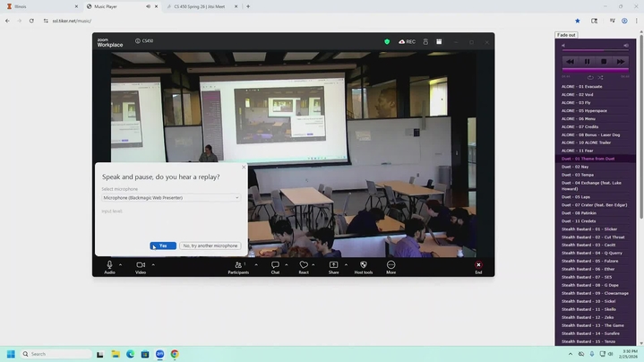Open the microphone selection dropdown
The image size is (644, 362).
[x=170, y=197]
